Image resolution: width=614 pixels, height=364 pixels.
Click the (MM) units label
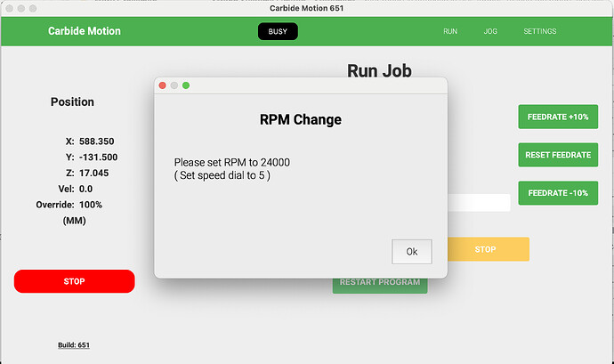click(75, 221)
